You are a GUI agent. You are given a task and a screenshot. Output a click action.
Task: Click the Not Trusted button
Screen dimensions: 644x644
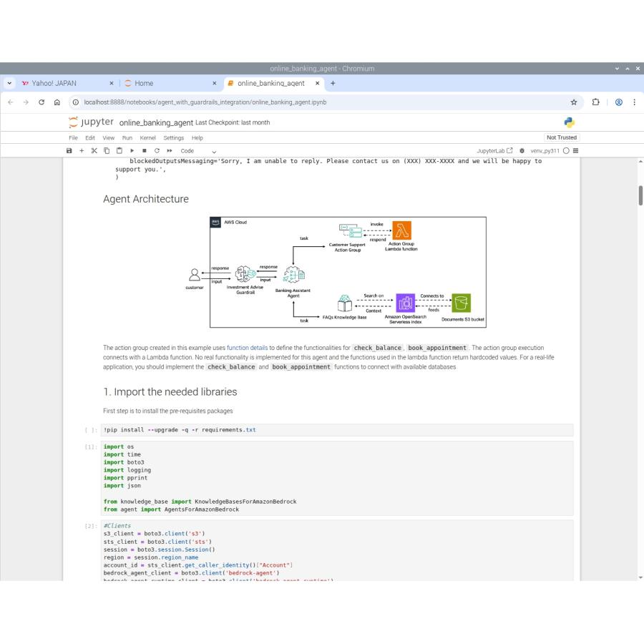tap(561, 137)
